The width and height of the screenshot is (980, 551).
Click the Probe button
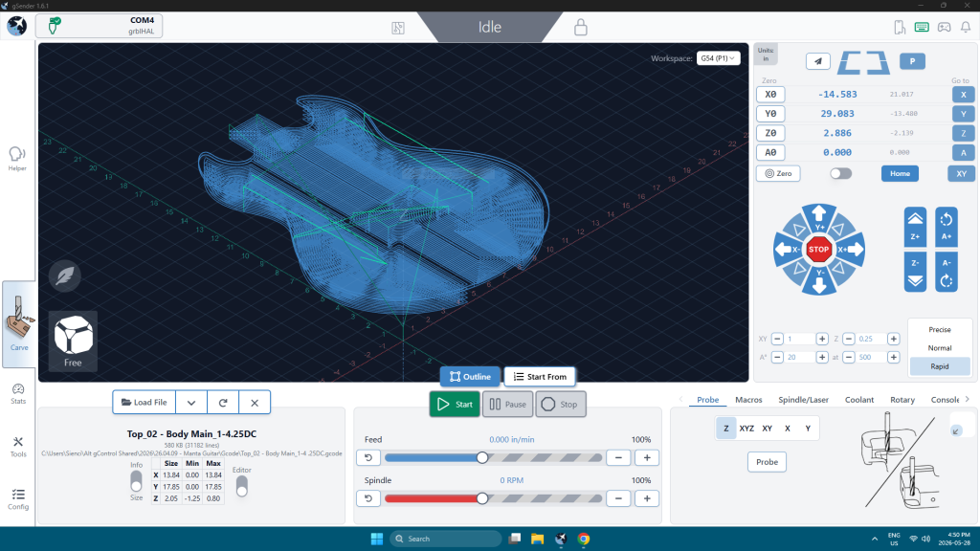[x=767, y=462]
